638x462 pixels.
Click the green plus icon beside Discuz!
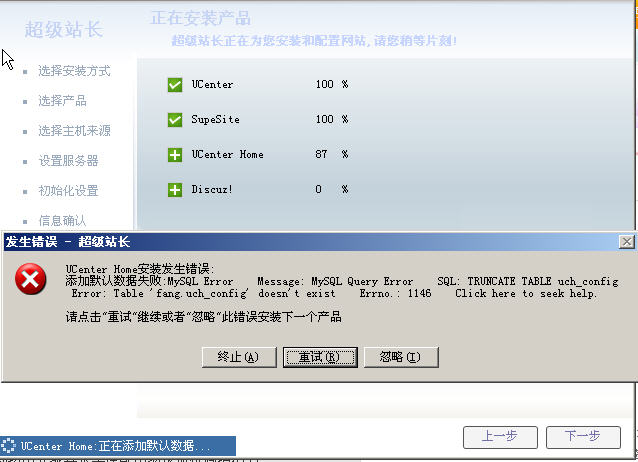click(x=175, y=190)
